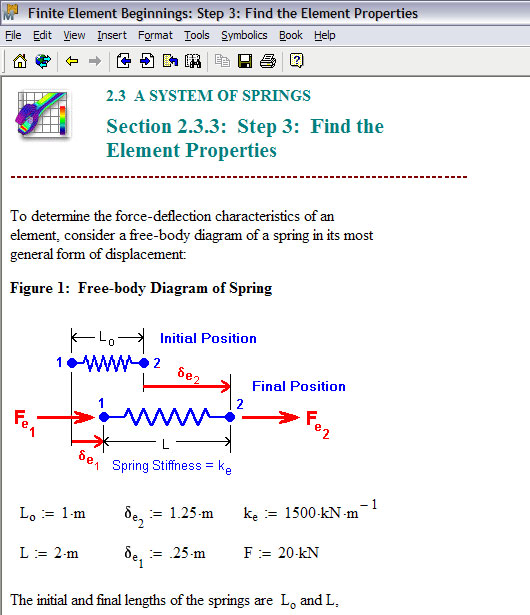Image resolution: width=530 pixels, height=615 pixels.
Task: Click the Home toolbar icon
Action: [20, 61]
